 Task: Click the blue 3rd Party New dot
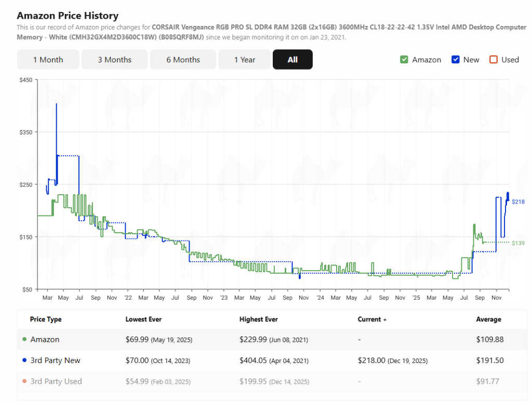[24, 361]
